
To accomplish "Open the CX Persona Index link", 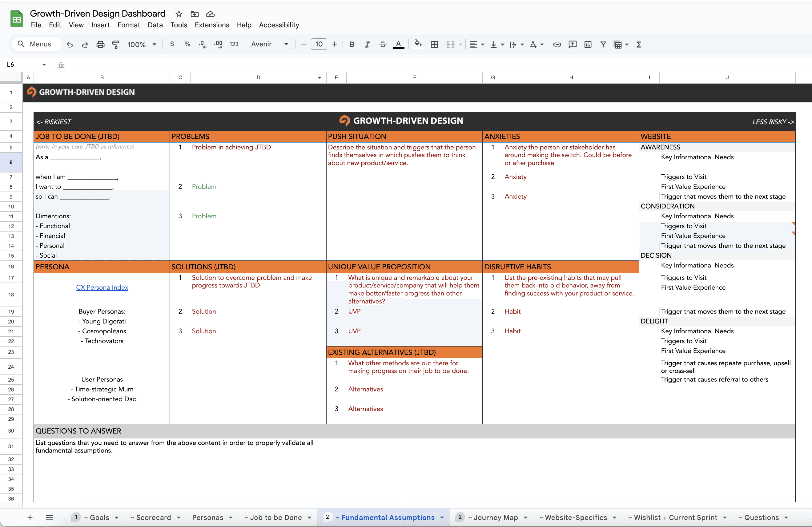I will point(102,287).
